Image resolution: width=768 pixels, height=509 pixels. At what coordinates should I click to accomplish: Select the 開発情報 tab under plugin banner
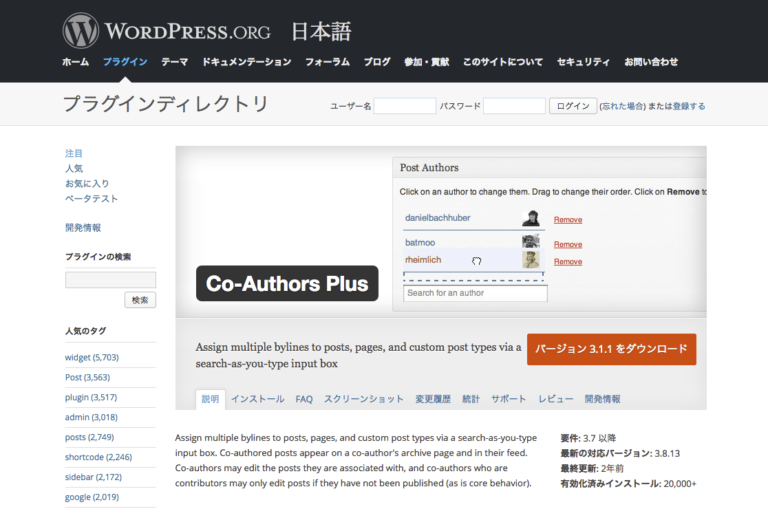pos(603,399)
